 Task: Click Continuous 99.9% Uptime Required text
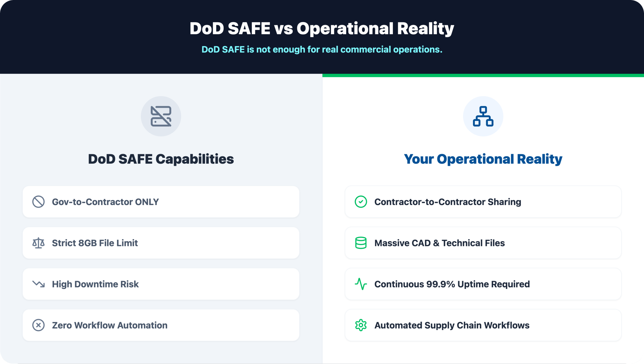pos(452,284)
